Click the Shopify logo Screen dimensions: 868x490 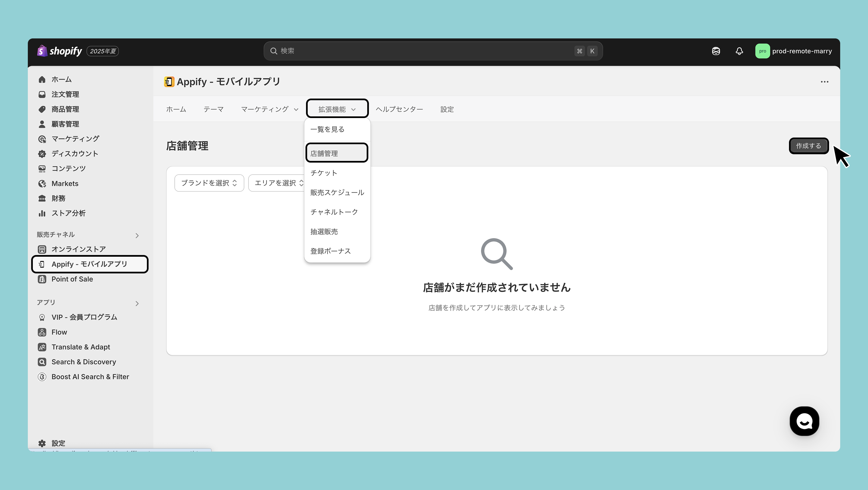pos(60,51)
